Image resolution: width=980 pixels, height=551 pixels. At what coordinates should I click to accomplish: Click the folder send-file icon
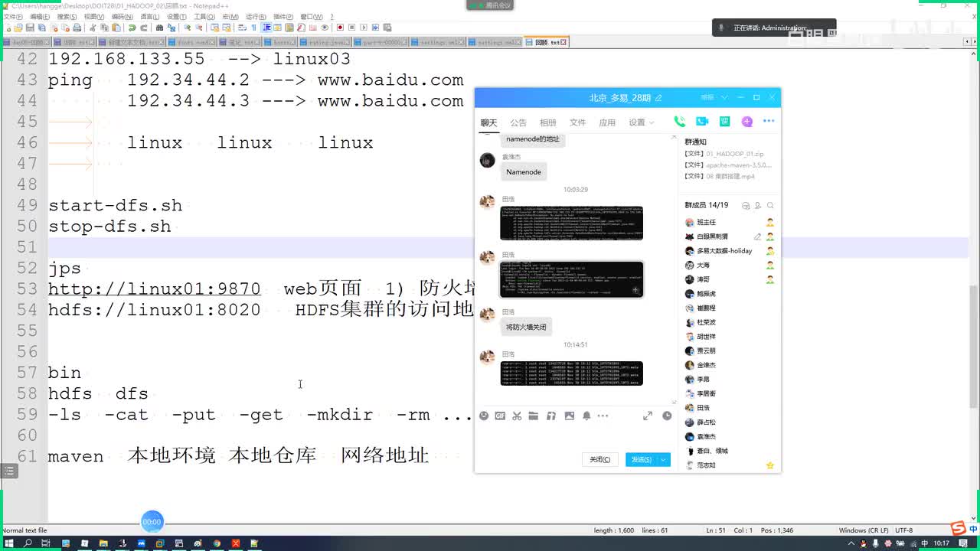pyautogui.click(x=534, y=416)
